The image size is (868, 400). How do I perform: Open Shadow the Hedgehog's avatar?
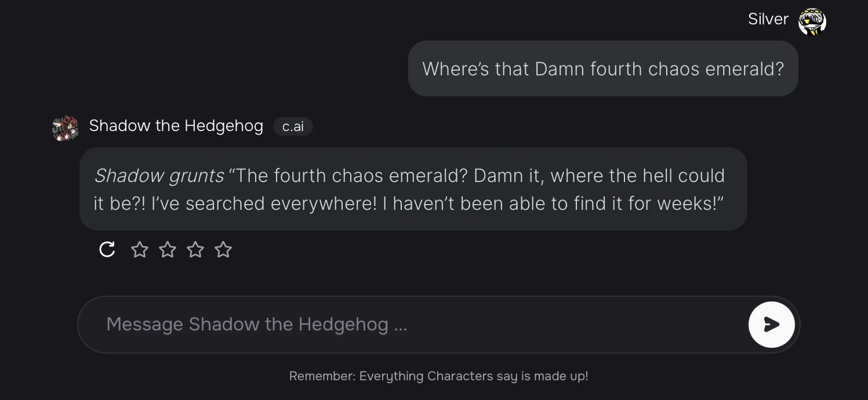(x=65, y=127)
